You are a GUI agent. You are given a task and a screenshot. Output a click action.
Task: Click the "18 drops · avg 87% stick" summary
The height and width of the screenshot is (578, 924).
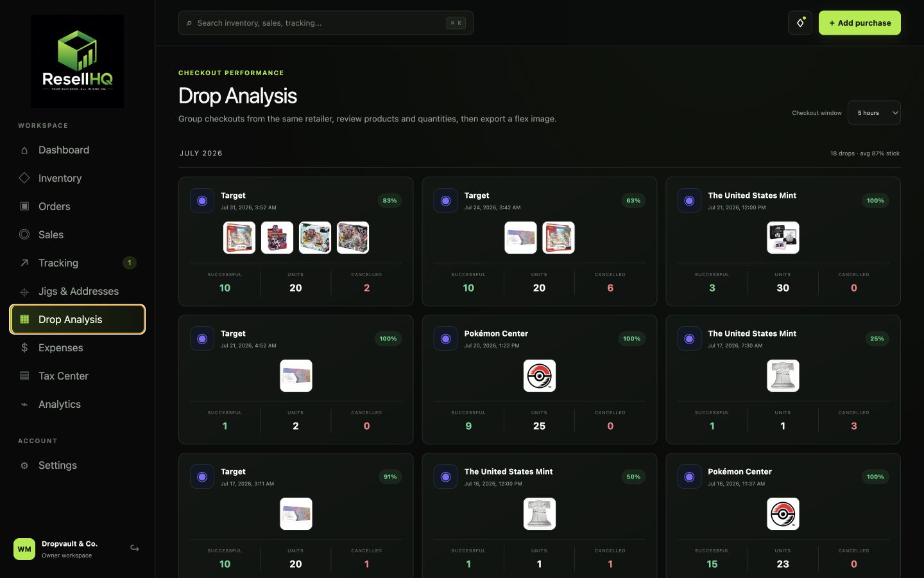[x=864, y=153]
